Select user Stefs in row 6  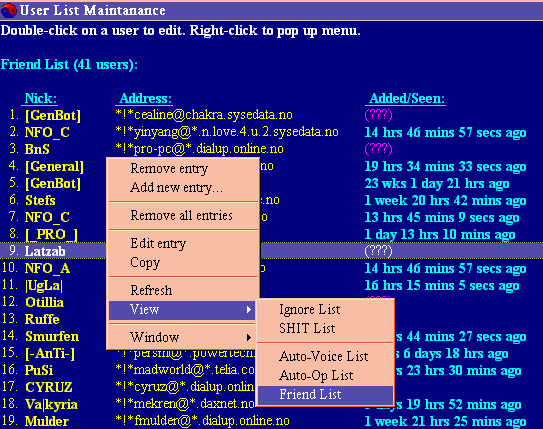40,200
